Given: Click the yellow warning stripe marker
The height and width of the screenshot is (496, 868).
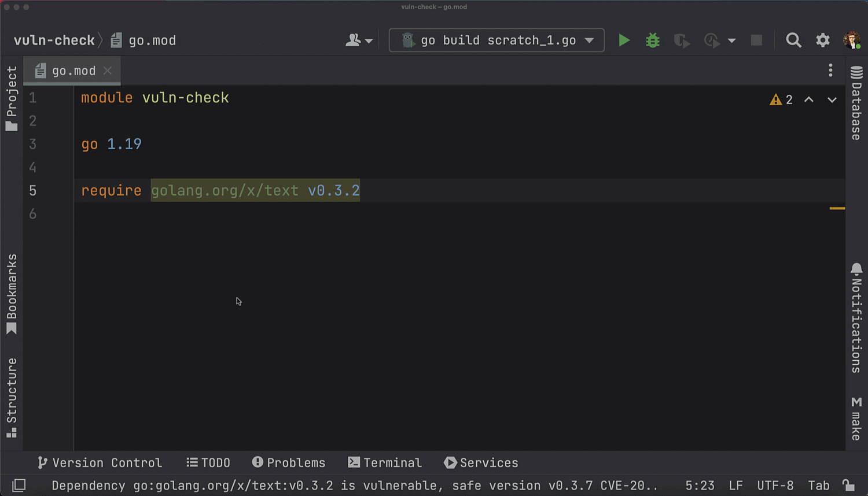Looking at the screenshot, I should [837, 208].
